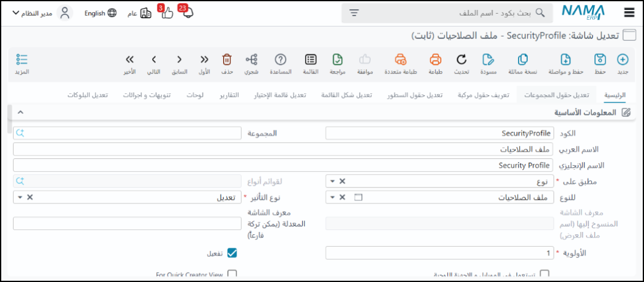Click the Tree view (شجري) icon
Image resolution: width=644 pixels, height=282 pixels.
coord(252,60)
